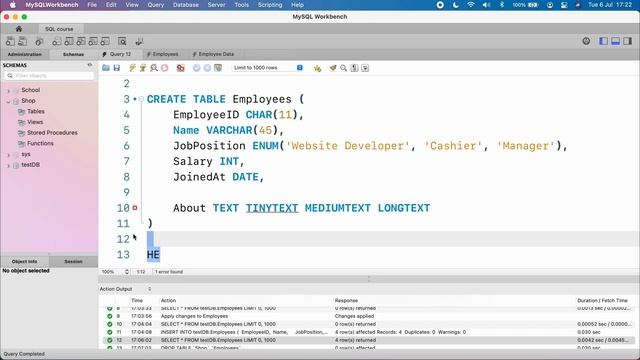Open the Apple menu

click(13, 5)
